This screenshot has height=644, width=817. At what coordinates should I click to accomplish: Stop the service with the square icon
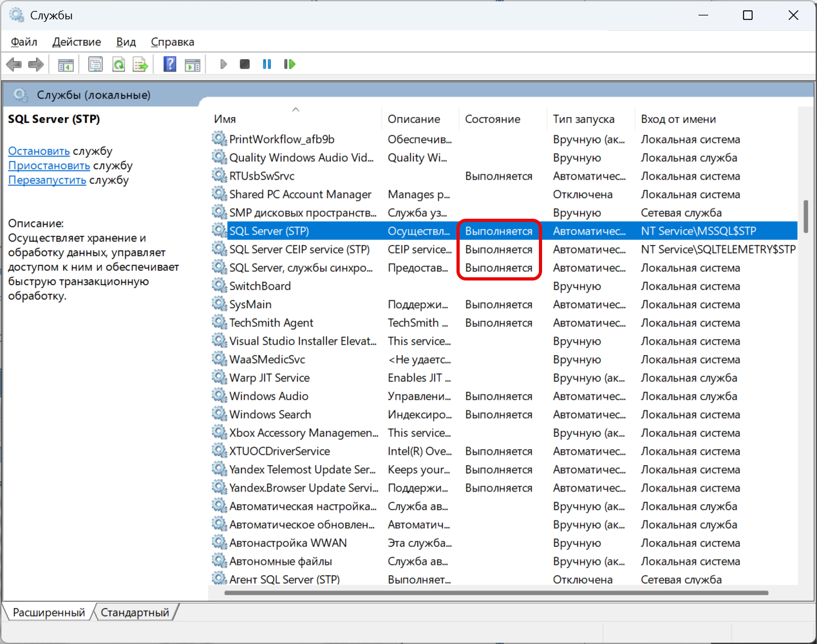click(245, 64)
